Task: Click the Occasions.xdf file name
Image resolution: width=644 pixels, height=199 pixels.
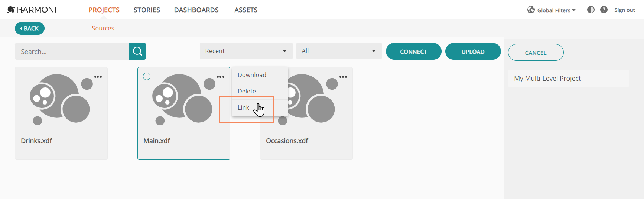Action: tap(287, 141)
